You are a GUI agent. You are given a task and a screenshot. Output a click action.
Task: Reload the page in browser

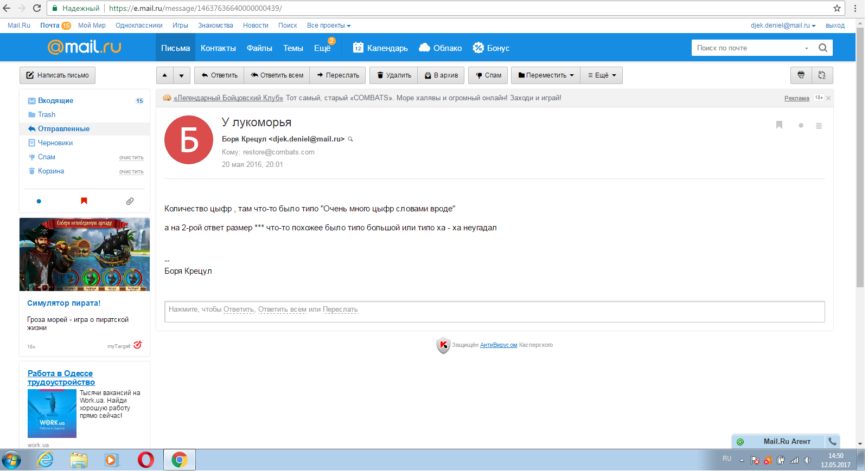tap(37, 8)
